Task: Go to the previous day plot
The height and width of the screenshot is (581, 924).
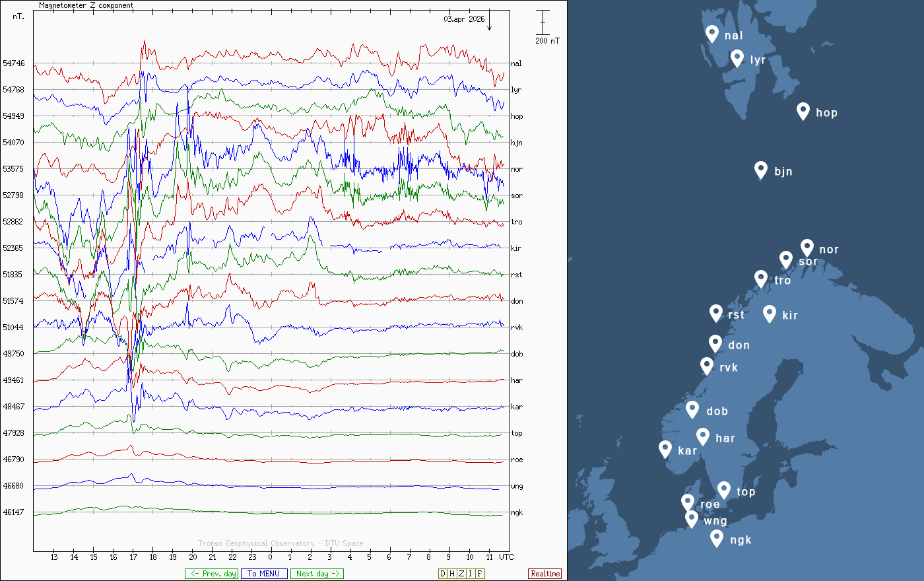Action: (211, 574)
